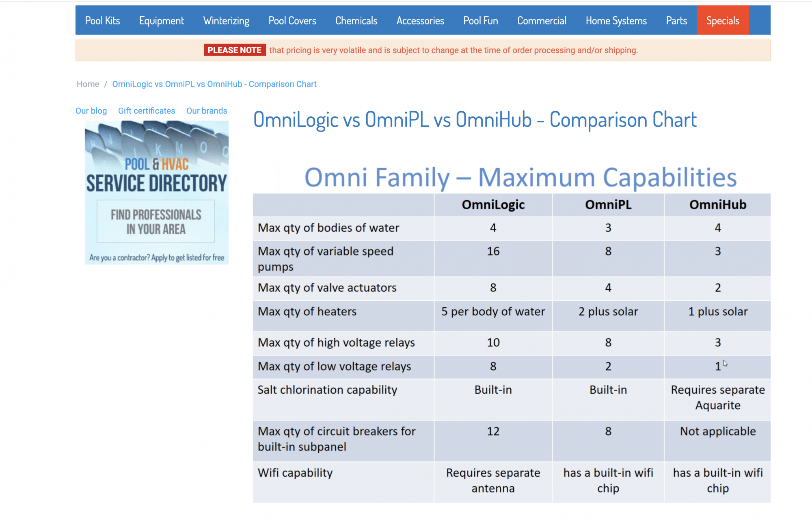812x527 pixels.
Task: Open the Pool Fun menu
Action: click(481, 21)
